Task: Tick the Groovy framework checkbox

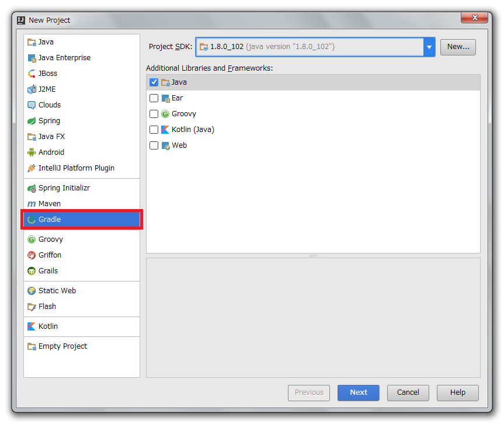Action: click(x=154, y=114)
